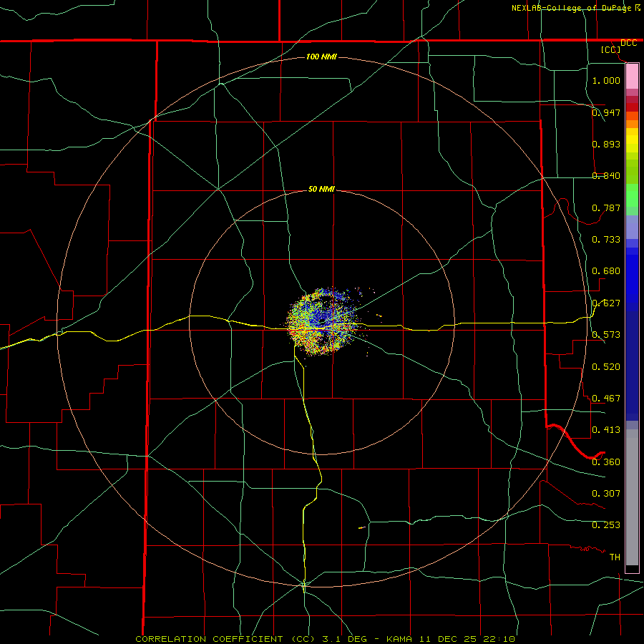Select the 0.733 legend value
This screenshot has height=644, width=644.
(606, 240)
